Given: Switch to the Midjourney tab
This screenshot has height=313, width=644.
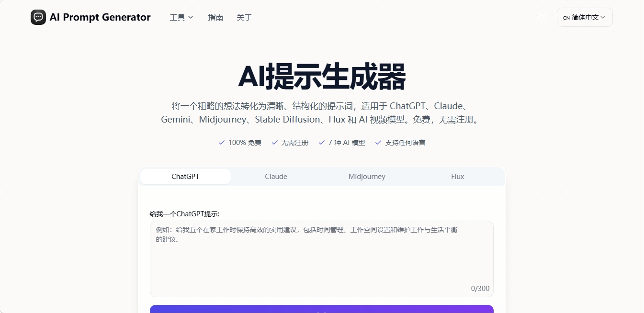Looking at the screenshot, I should [367, 177].
